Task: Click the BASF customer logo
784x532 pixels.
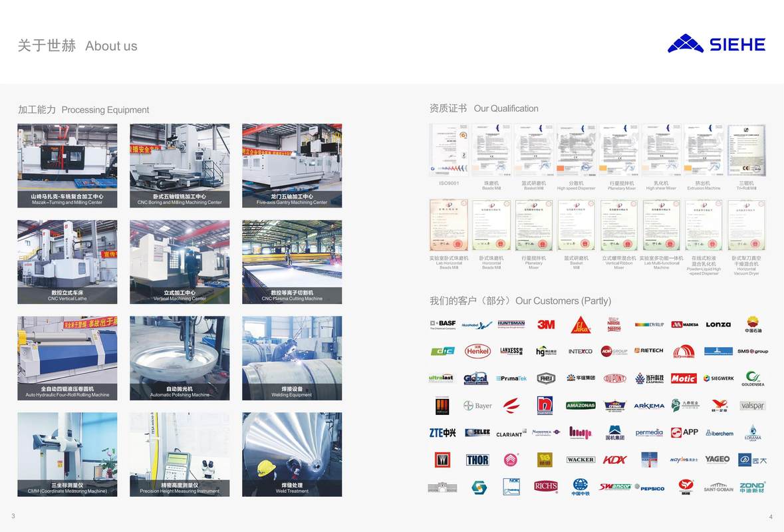Action: click(442, 325)
